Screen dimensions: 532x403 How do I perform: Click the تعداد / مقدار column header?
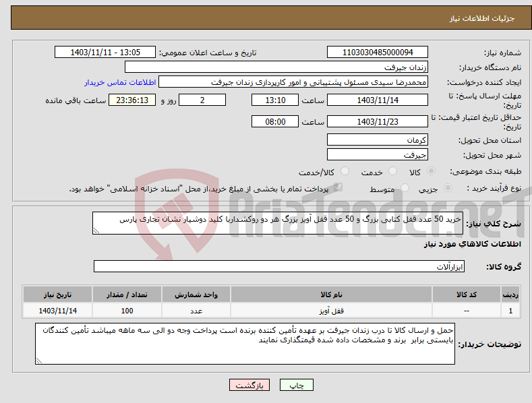pos(127,294)
